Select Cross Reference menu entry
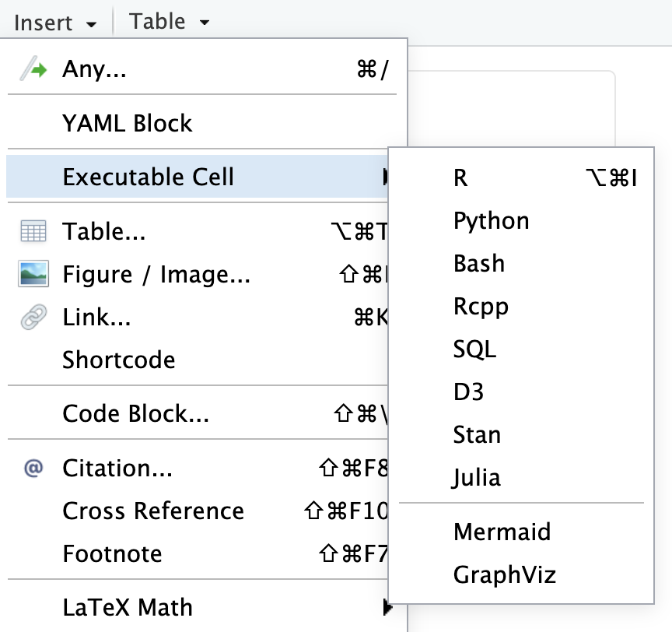 [153, 511]
